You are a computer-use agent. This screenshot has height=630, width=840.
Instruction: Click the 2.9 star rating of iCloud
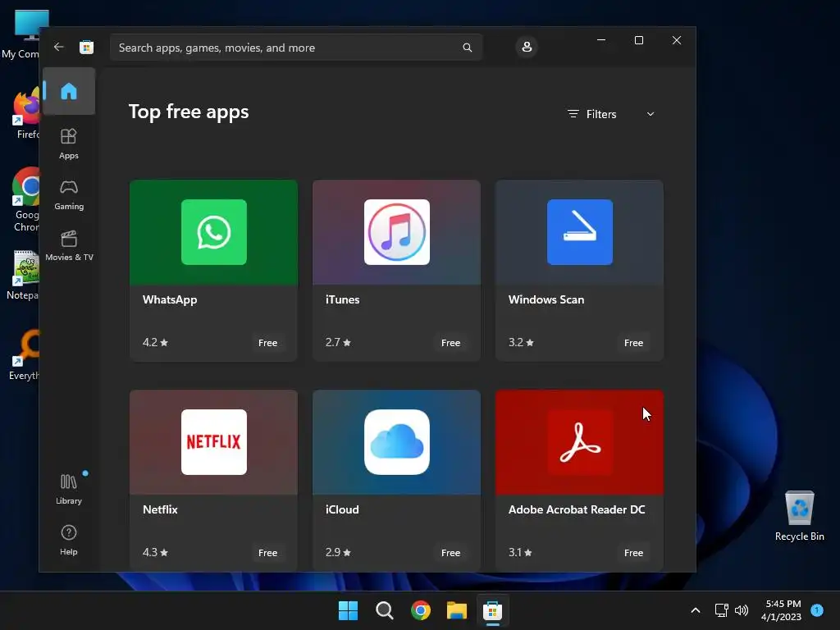tap(338, 552)
